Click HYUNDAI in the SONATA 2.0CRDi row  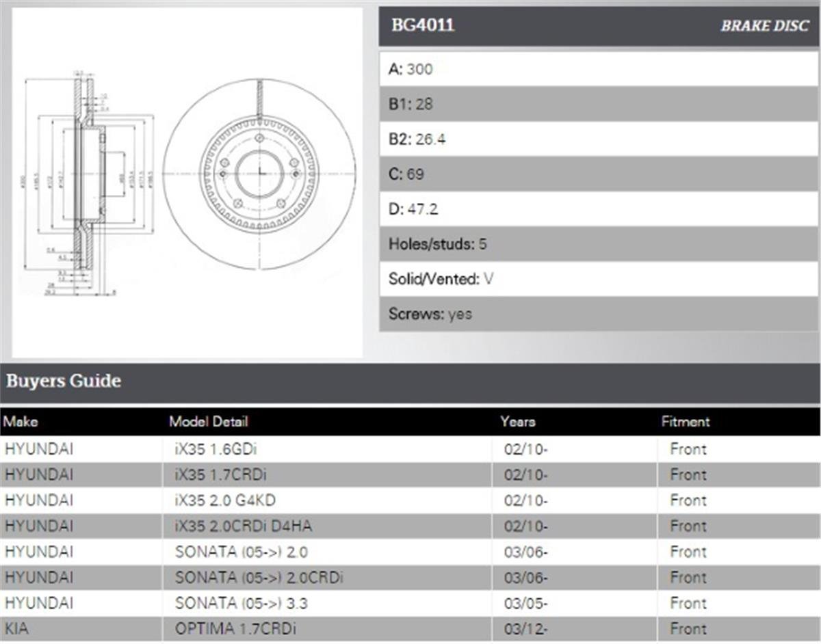click(38, 578)
